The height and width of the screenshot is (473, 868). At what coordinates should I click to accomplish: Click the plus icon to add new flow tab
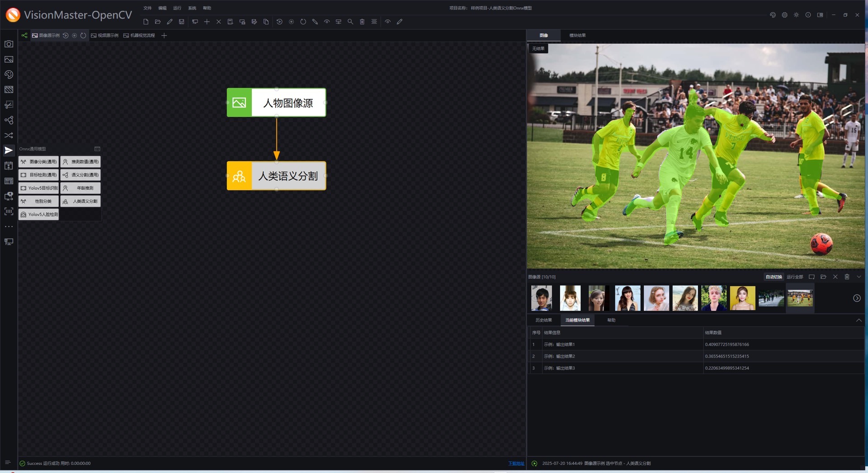(164, 35)
